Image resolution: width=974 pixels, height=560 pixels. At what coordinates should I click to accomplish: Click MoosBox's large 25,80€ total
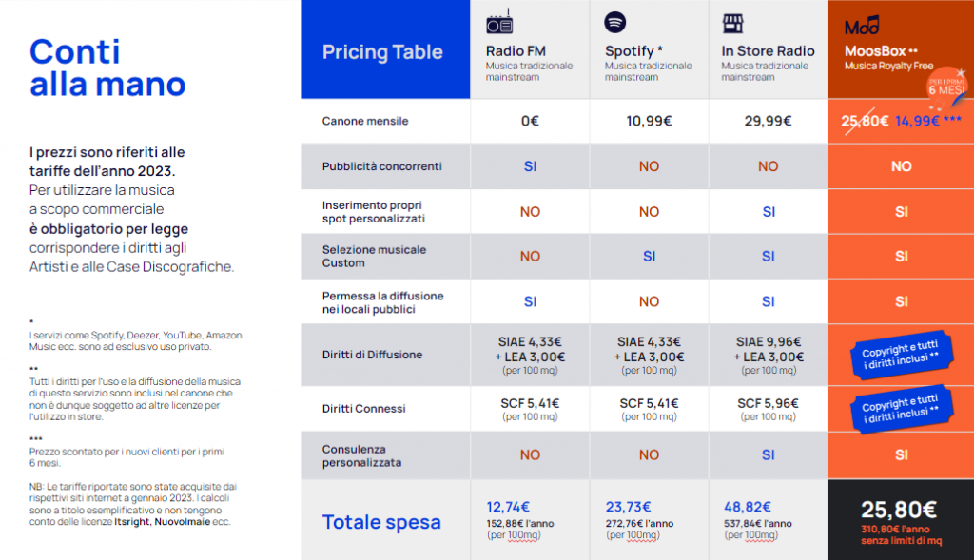[x=899, y=510]
